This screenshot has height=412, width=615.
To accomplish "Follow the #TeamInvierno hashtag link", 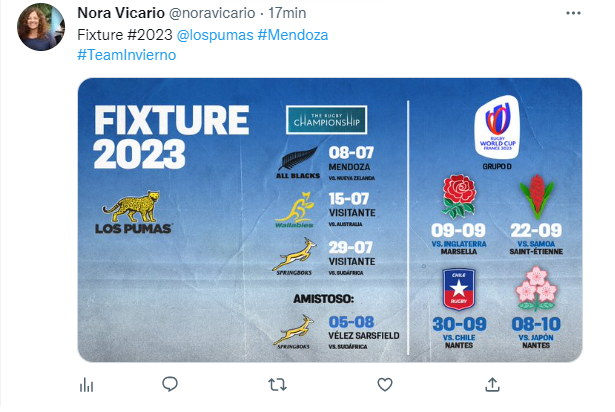I will point(126,54).
